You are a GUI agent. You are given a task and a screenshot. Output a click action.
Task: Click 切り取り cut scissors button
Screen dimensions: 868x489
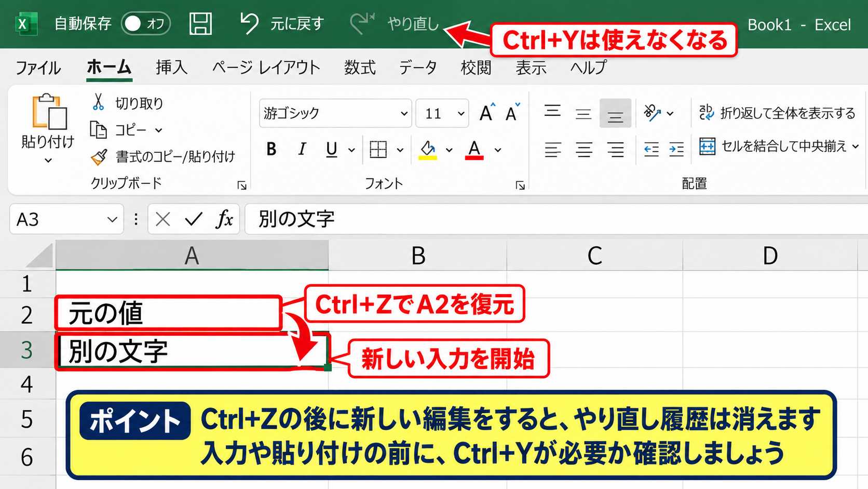(x=127, y=103)
